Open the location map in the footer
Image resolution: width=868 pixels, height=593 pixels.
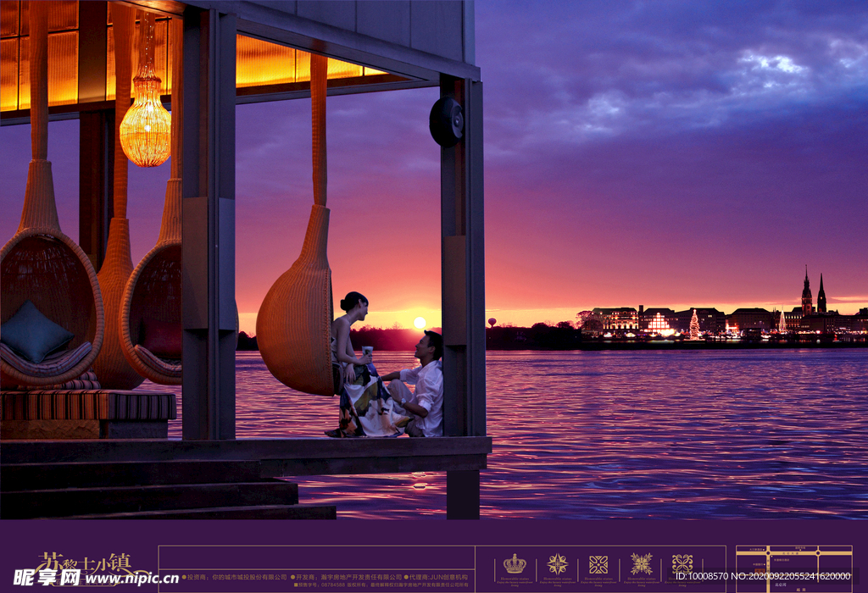pos(793,568)
